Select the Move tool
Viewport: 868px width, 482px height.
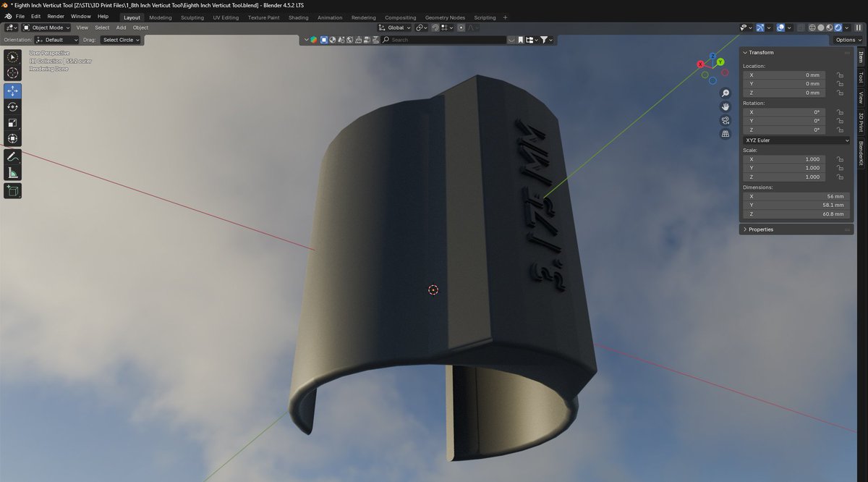13,91
